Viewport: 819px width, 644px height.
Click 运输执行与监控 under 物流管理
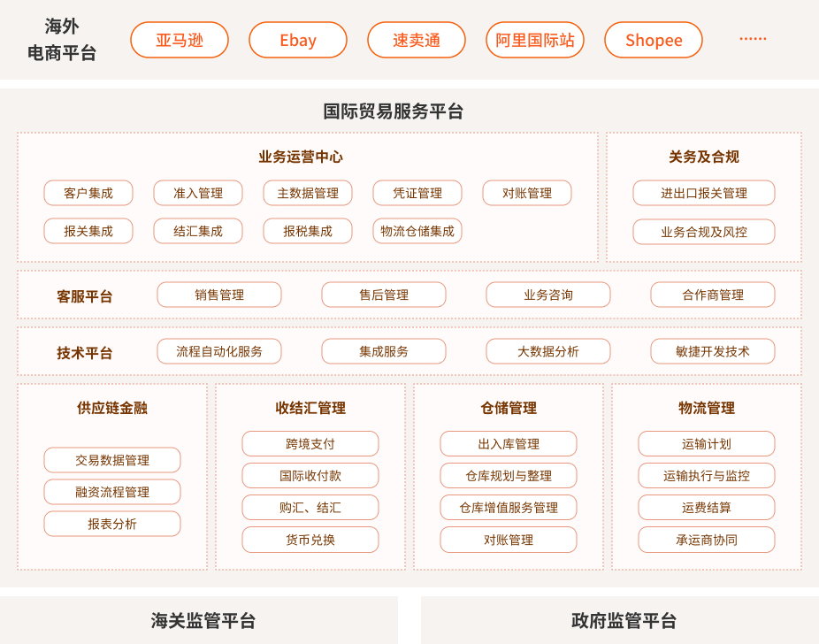(707, 476)
